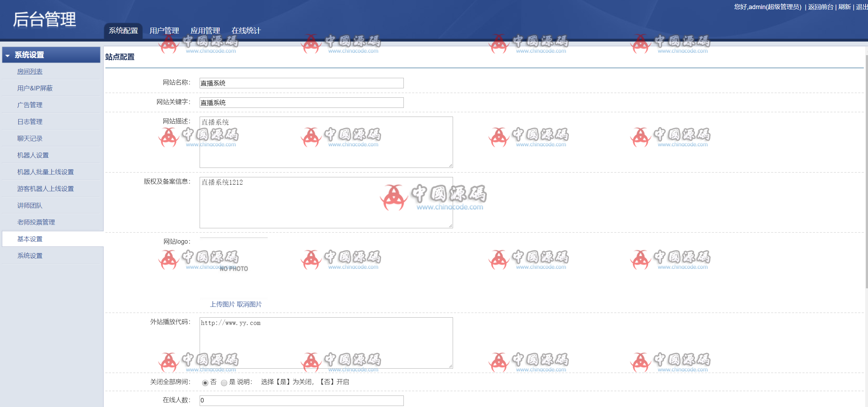Select the 是 radio for 关闭全部房间
Viewport: 868px width, 407px height.
224,383
